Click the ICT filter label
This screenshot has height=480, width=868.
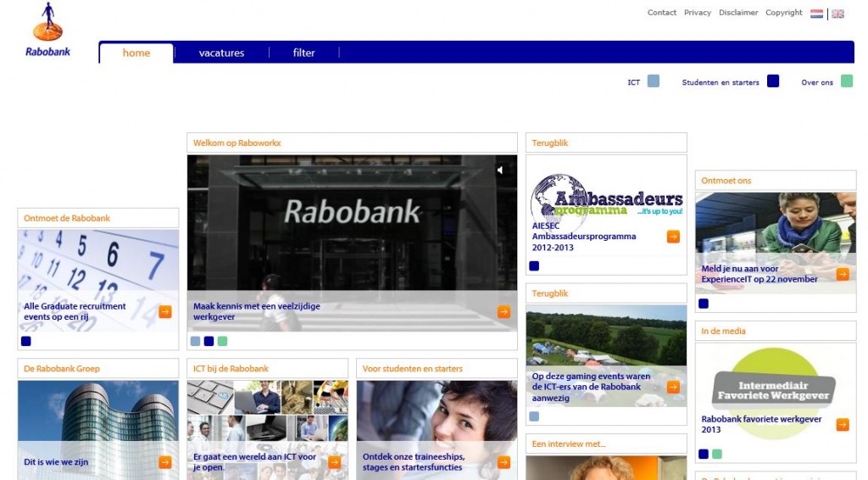pyautogui.click(x=634, y=82)
